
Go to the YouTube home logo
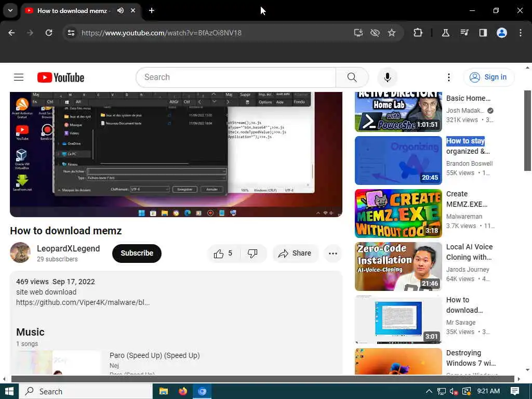[61, 77]
